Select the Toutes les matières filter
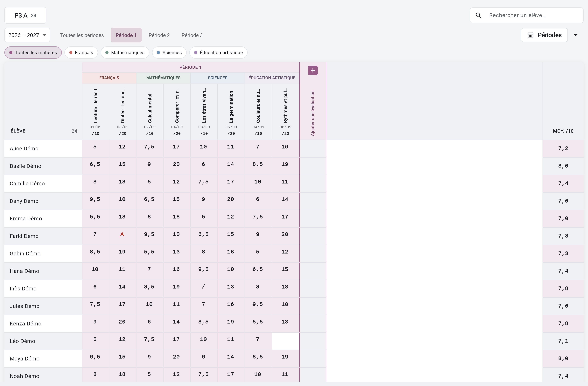 pyautogui.click(x=33, y=52)
